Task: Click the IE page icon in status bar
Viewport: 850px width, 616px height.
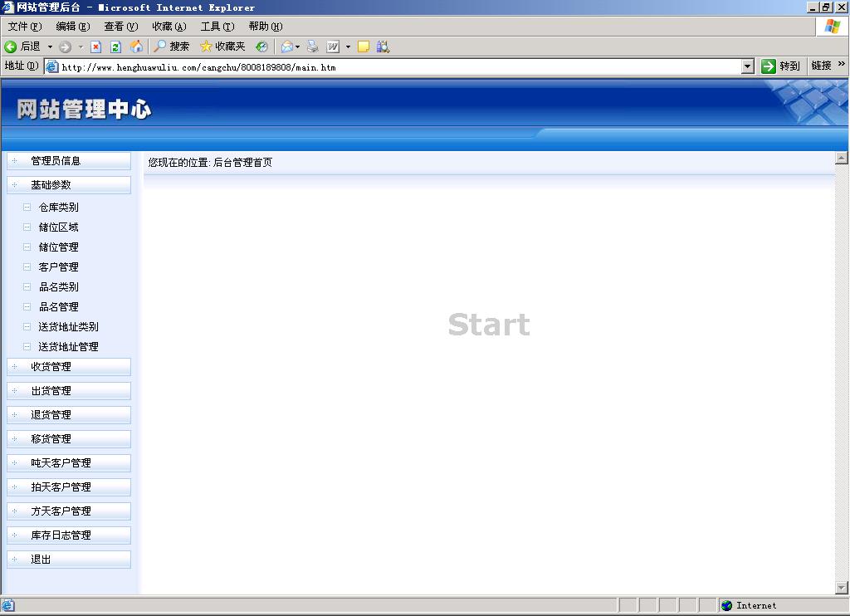Action: tap(8, 606)
